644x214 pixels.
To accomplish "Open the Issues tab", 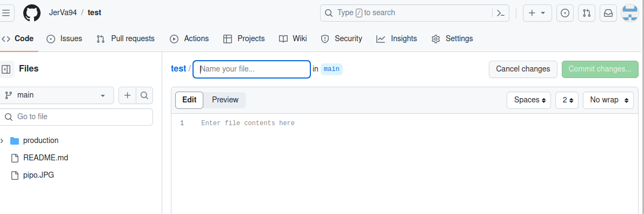I will (64, 38).
